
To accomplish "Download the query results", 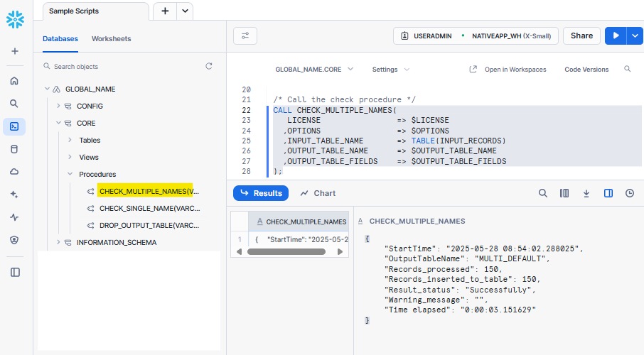I will (586, 193).
